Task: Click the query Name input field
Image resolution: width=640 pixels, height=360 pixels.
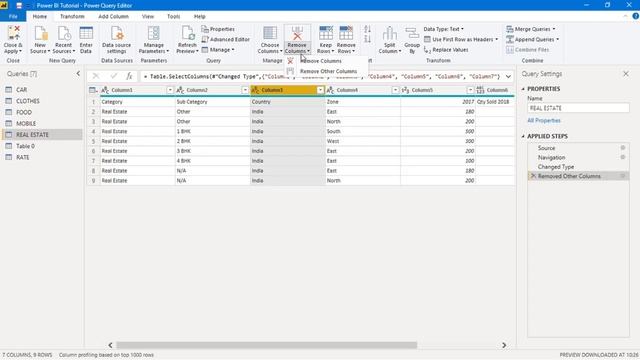Action: [578, 108]
